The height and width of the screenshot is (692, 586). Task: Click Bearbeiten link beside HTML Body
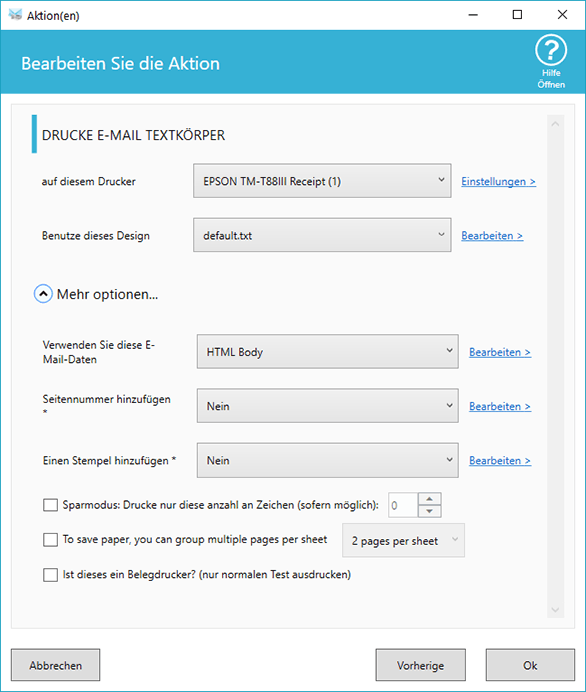[500, 352]
